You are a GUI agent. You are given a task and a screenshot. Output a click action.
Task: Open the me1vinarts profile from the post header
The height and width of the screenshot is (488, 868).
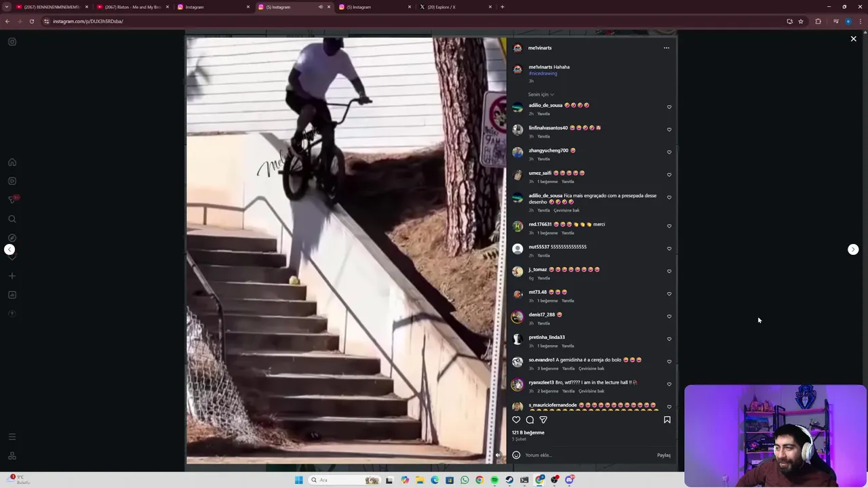(x=540, y=48)
